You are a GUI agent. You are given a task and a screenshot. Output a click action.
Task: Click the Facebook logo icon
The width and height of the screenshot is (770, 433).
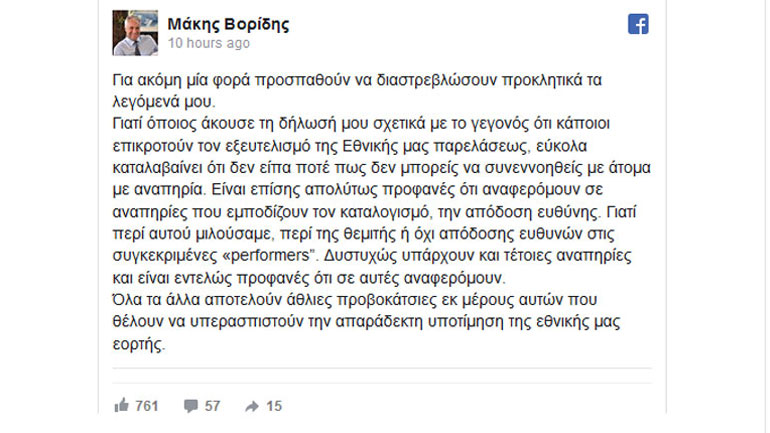coord(638,25)
